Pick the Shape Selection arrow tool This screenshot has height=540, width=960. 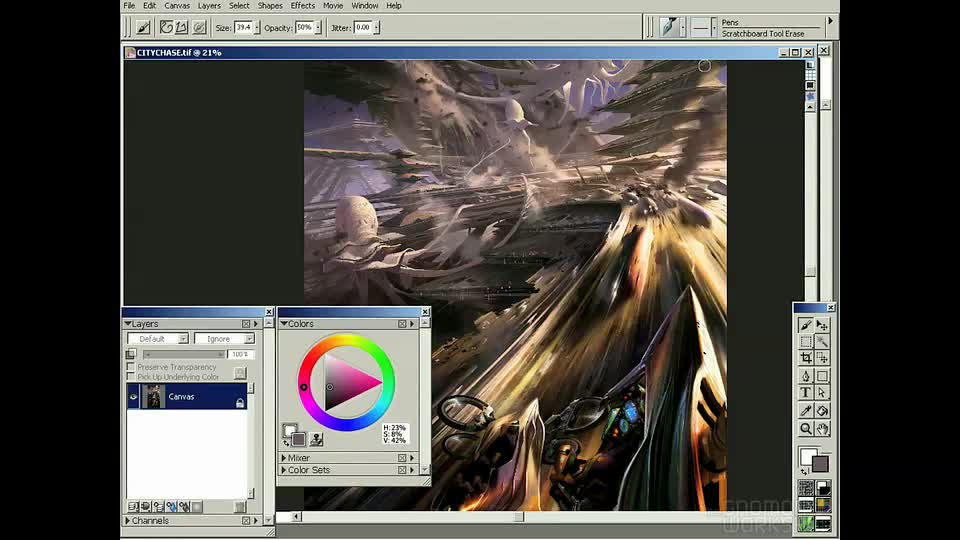coord(822,392)
